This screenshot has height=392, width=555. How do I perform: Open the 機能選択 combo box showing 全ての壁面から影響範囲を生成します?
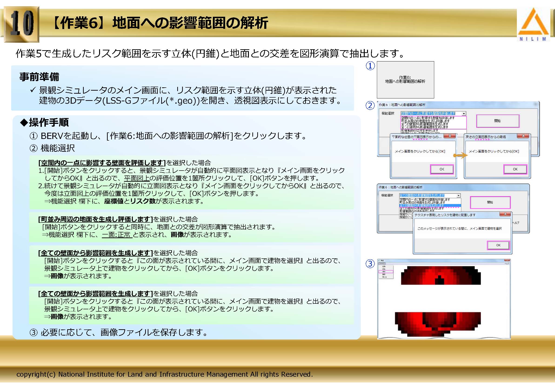point(430,195)
